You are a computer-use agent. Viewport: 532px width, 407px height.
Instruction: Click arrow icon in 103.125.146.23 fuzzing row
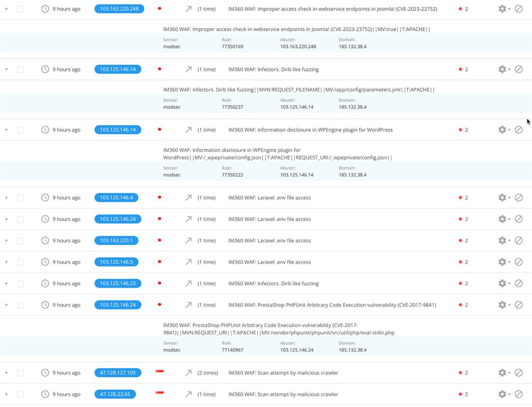[x=188, y=284]
